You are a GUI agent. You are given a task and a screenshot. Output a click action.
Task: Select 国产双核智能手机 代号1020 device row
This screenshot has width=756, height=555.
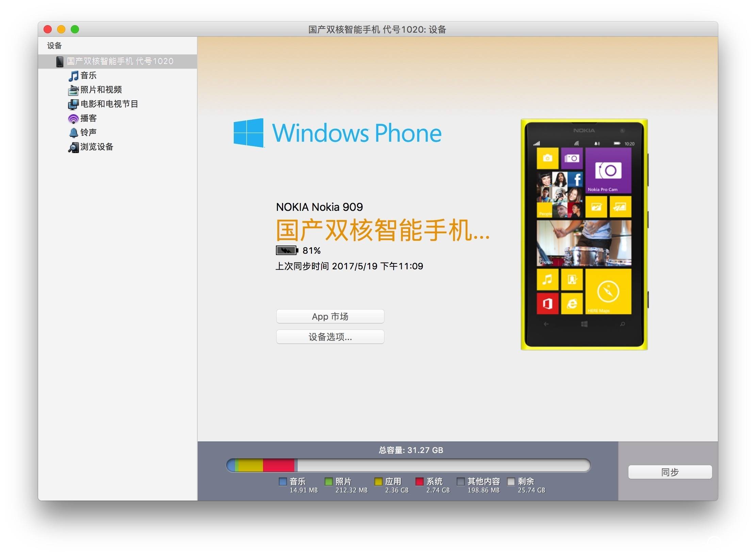[x=117, y=62]
